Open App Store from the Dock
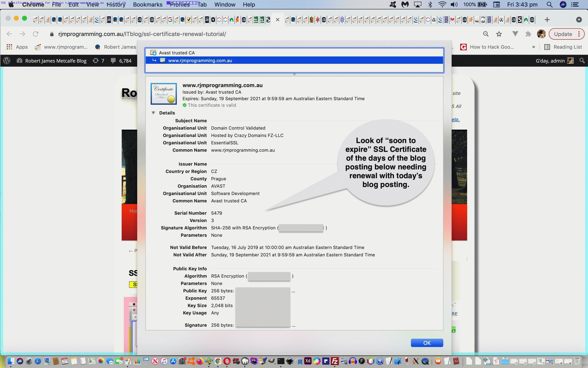Viewport: 588px width, 368px height. (x=173, y=361)
